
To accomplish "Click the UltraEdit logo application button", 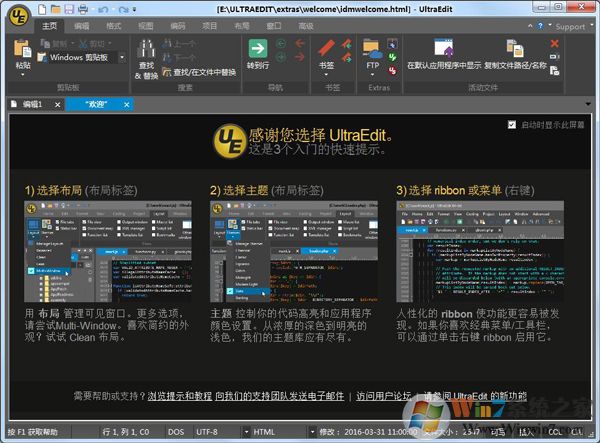I will (x=18, y=10).
